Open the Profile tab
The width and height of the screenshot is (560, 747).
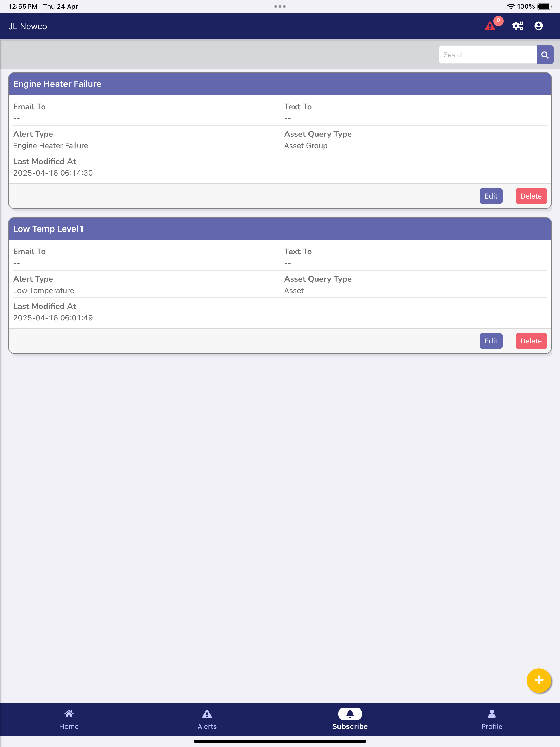[x=492, y=719]
